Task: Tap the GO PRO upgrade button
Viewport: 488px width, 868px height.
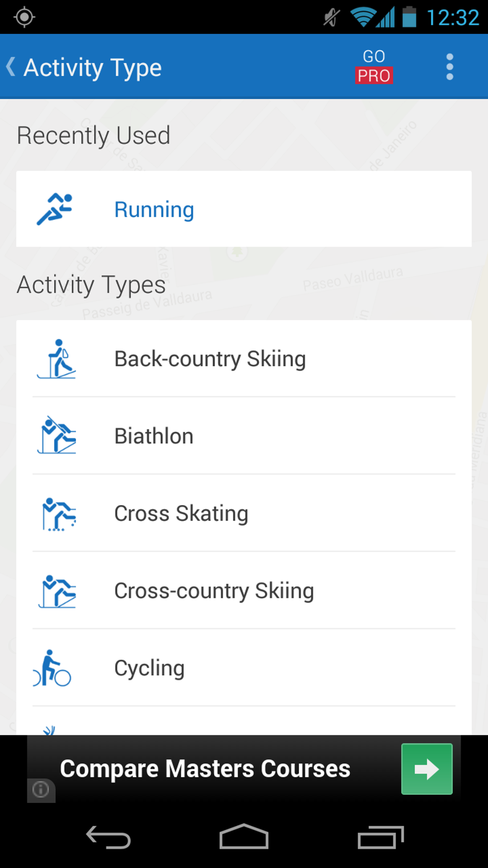Action: point(374,67)
